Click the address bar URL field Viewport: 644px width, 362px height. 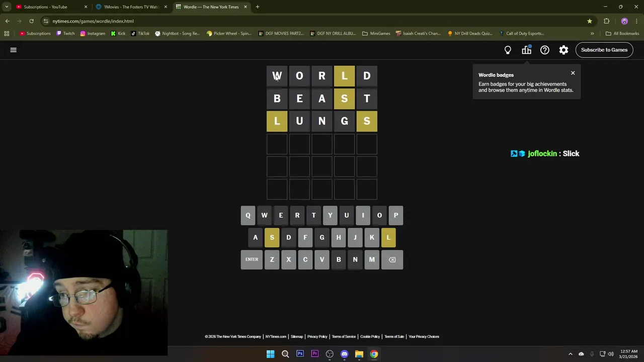(317, 21)
